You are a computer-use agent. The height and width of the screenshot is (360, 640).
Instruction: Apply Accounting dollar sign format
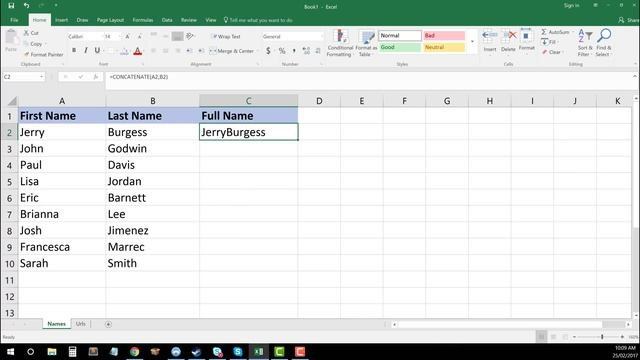[268, 51]
